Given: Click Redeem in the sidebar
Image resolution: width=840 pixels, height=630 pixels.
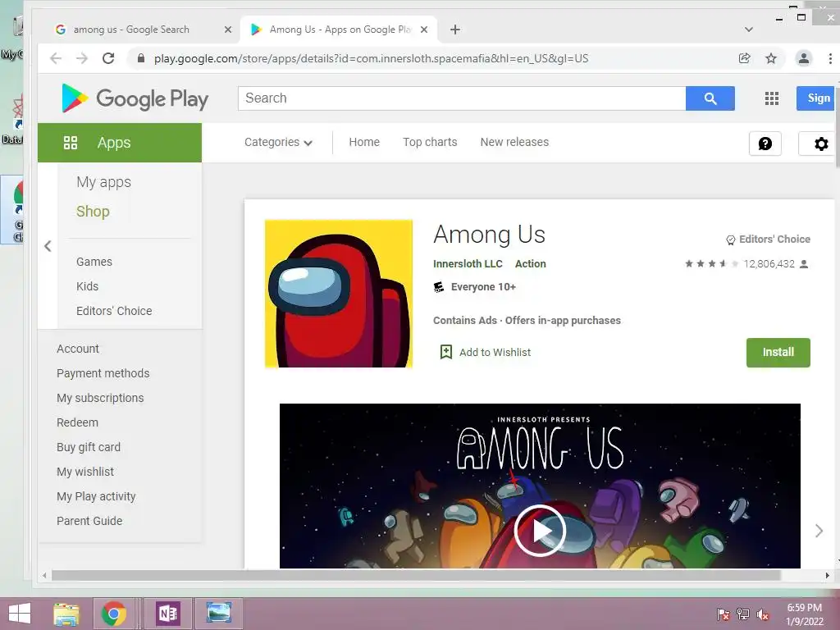Looking at the screenshot, I should (x=78, y=422).
